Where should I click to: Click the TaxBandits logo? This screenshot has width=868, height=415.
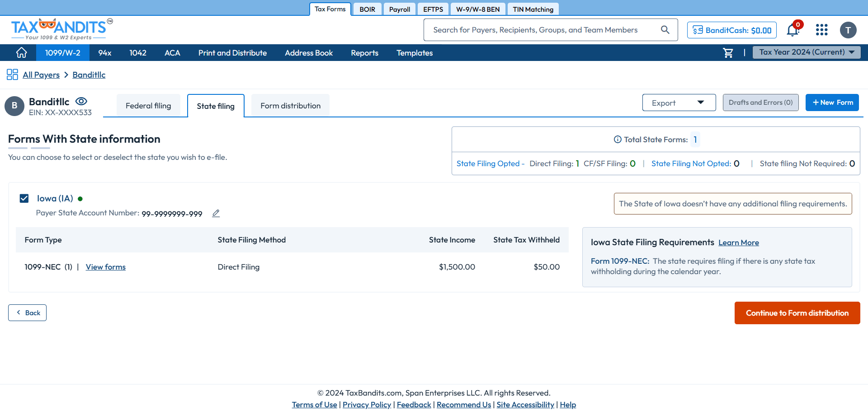pos(62,29)
